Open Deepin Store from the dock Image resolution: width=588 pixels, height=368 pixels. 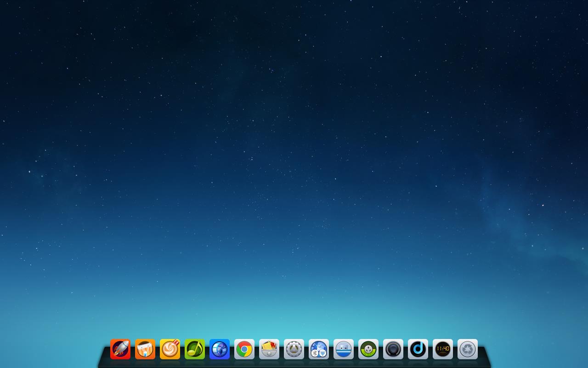coord(145,349)
